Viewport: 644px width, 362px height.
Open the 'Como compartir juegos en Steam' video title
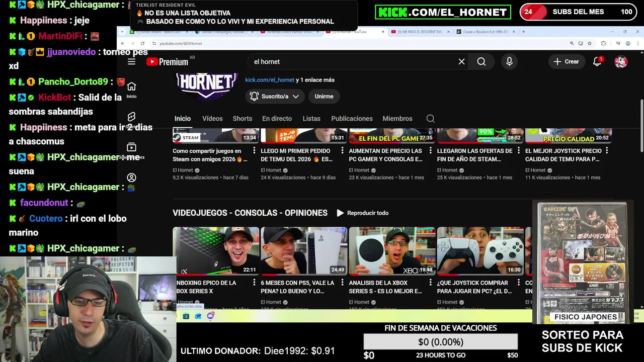pos(210,155)
